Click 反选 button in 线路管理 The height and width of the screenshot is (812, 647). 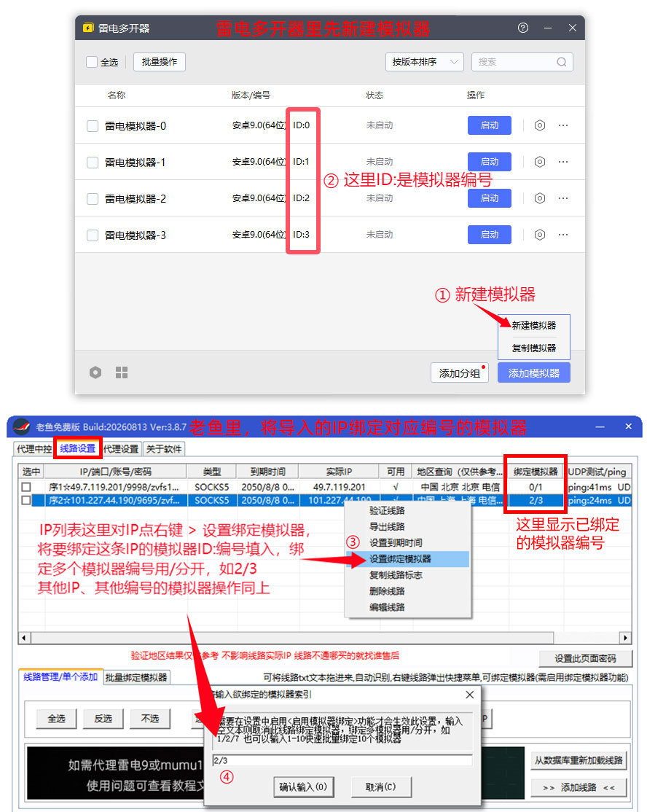pos(103,719)
